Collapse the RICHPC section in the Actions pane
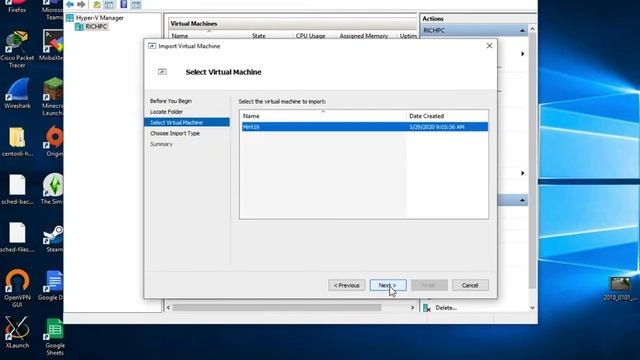Screen dimensions: 640x360 coord(522,31)
